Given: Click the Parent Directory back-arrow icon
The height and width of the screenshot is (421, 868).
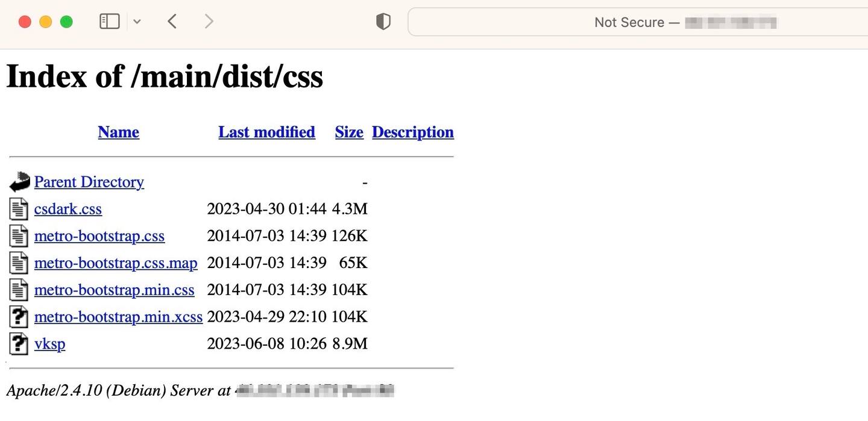Looking at the screenshot, I should (19, 182).
